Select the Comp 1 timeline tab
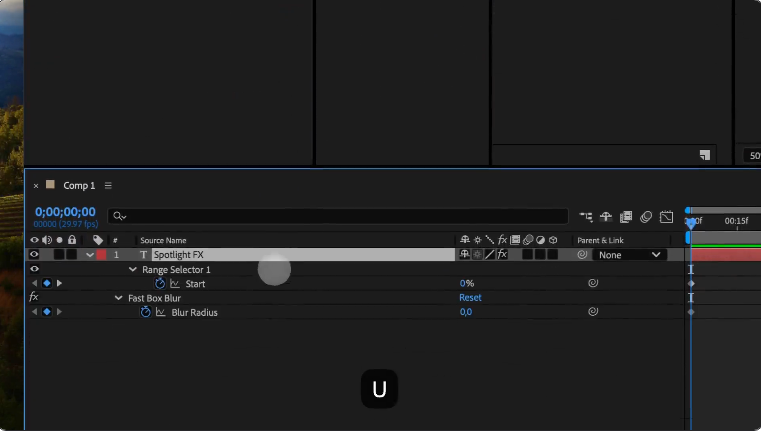The width and height of the screenshot is (761, 434). (x=79, y=186)
